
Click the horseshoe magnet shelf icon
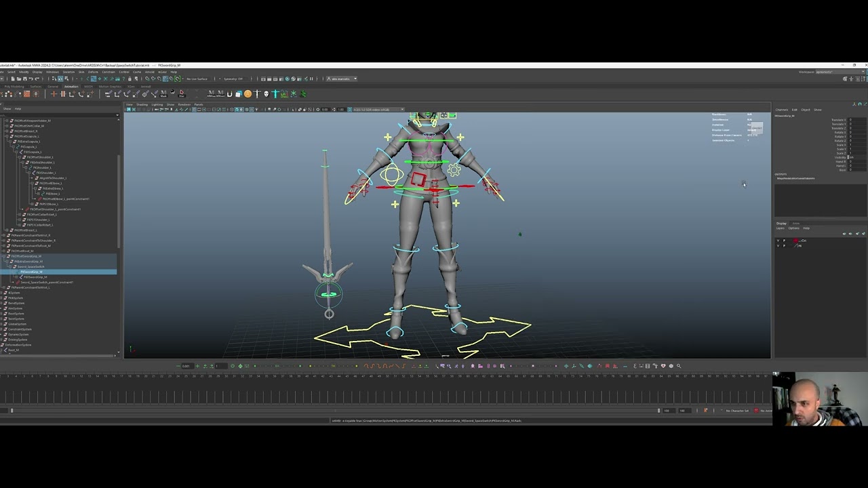pyautogui.click(x=229, y=94)
